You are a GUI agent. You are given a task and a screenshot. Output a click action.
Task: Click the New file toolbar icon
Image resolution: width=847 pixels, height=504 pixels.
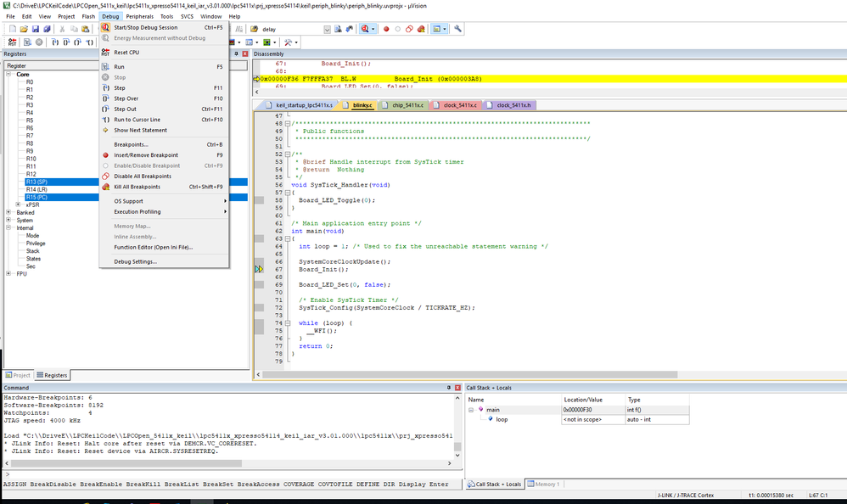tap(11, 29)
